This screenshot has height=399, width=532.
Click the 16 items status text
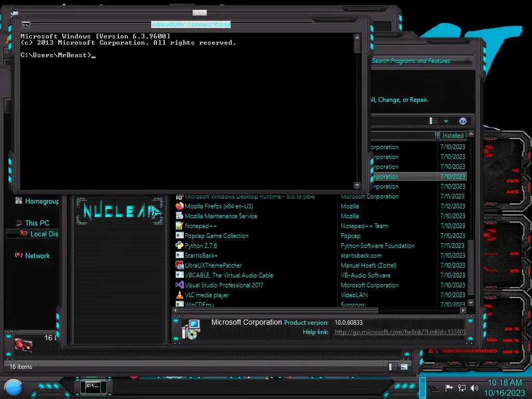(21, 367)
